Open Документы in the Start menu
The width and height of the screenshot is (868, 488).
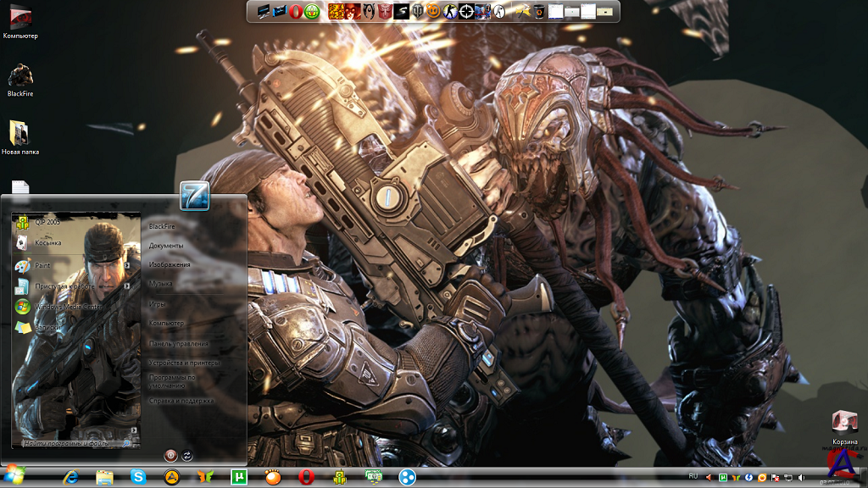tap(166, 246)
